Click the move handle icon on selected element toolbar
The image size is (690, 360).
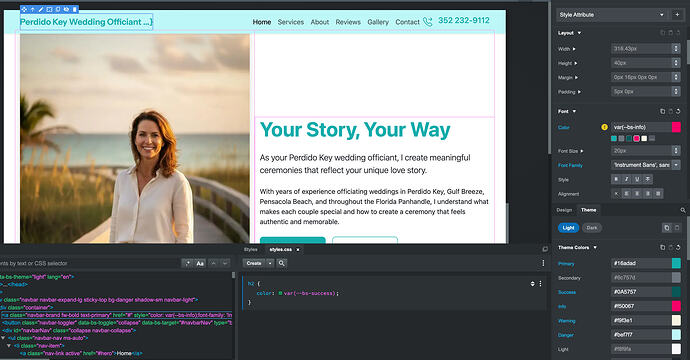click(x=24, y=9)
